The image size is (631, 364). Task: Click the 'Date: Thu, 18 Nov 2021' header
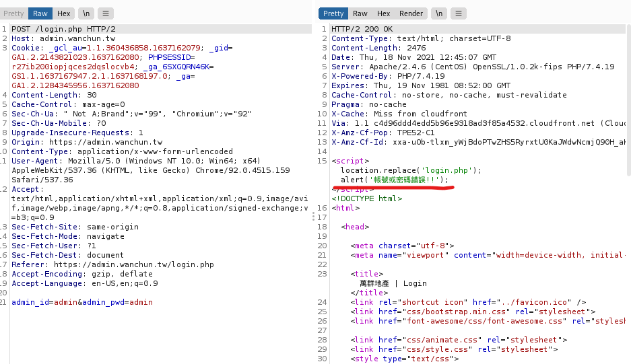413,57
